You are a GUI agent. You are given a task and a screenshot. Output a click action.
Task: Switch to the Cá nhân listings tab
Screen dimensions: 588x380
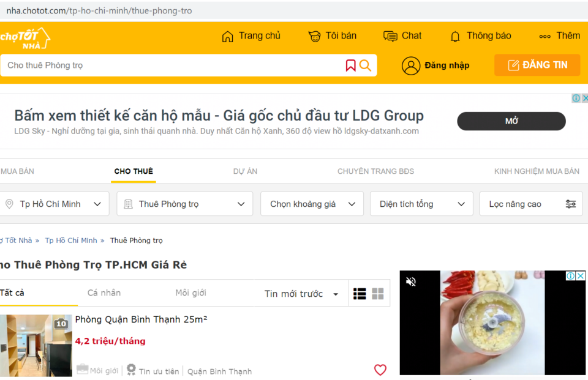point(104,292)
